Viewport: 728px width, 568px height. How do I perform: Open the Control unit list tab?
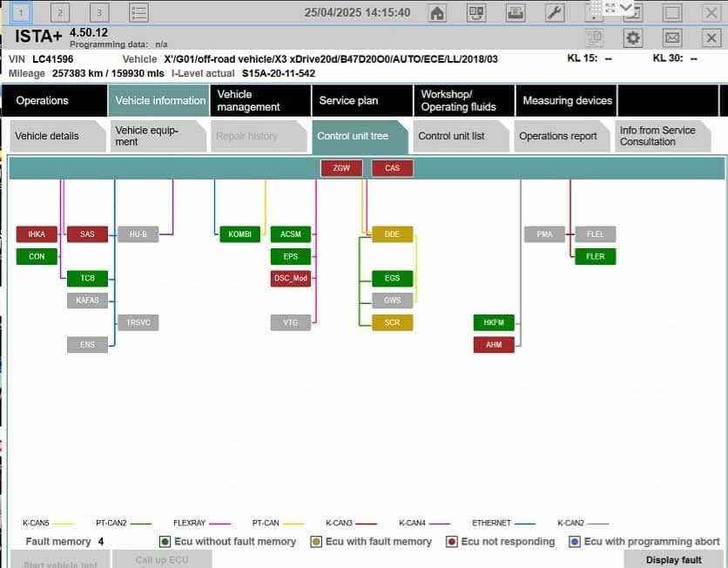461,136
